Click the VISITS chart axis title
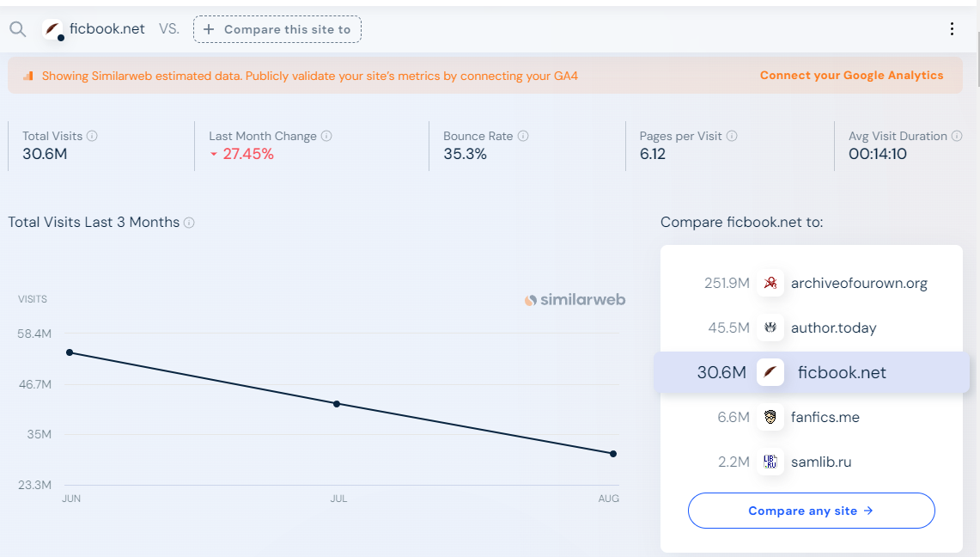The image size is (980, 557). pyautogui.click(x=33, y=299)
